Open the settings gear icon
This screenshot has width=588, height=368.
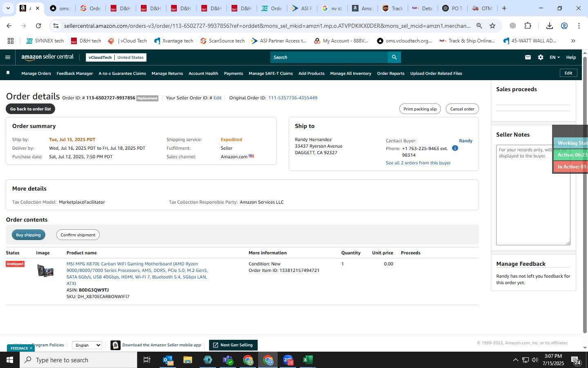(541, 57)
